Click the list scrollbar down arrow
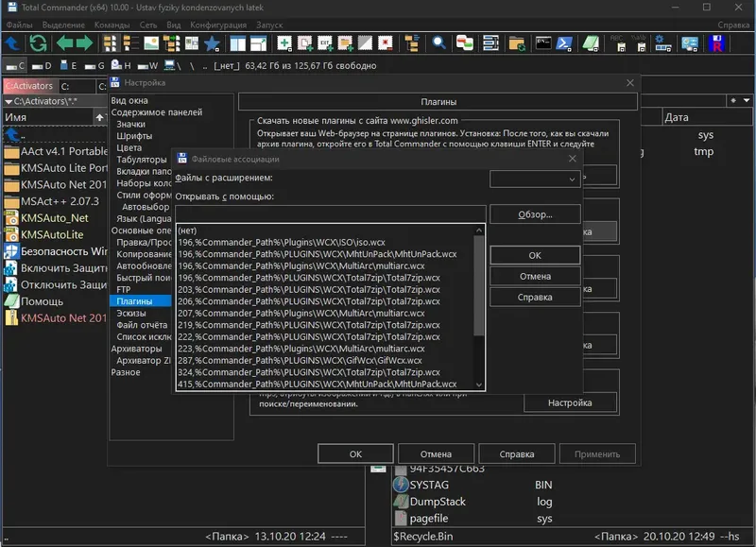Viewport: 756px width, 547px height. pos(479,385)
